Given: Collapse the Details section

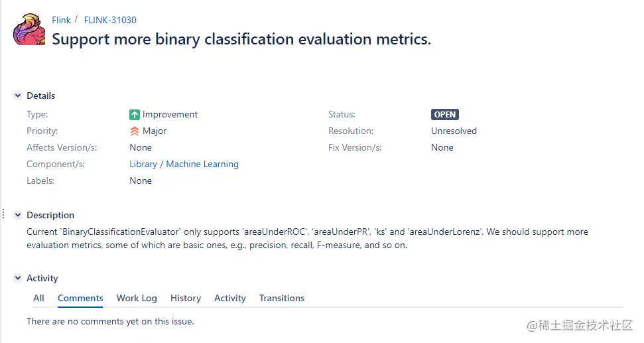Looking at the screenshot, I should coord(18,96).
